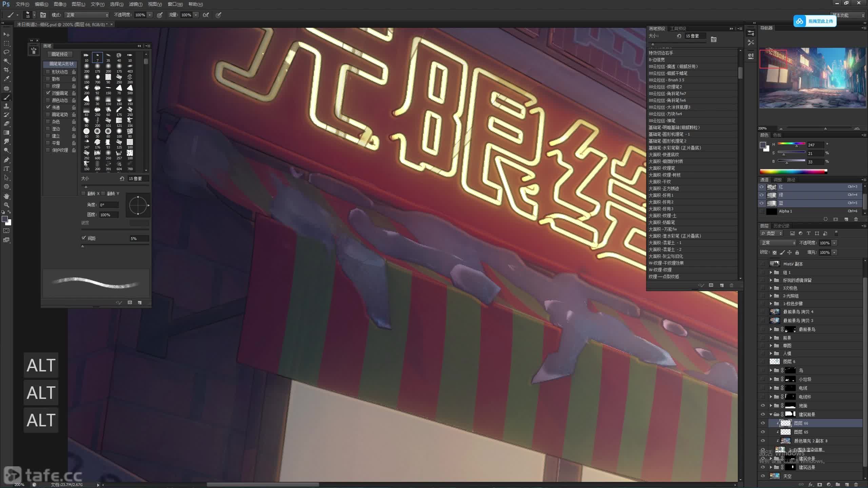Click the navigator preview thumbnail
Viewport: 868px width, 488px height.
(813, 78)
